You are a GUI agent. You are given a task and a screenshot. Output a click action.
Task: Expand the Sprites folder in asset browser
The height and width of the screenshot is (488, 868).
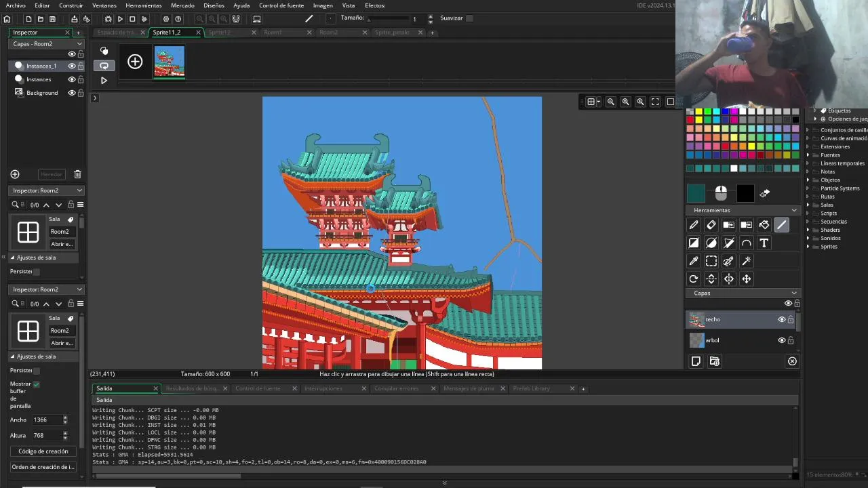point(808,247)
